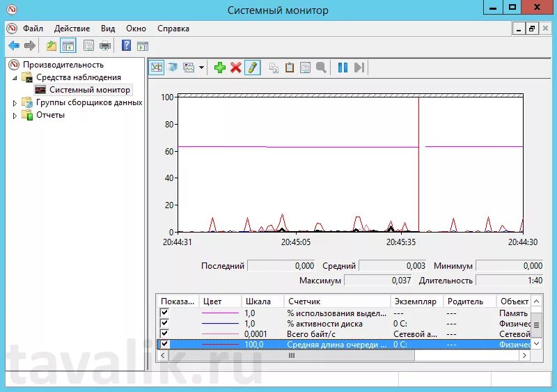Click the Максимум value field
Viewport: 557px width, 392px height.
[x=377, y=281]
